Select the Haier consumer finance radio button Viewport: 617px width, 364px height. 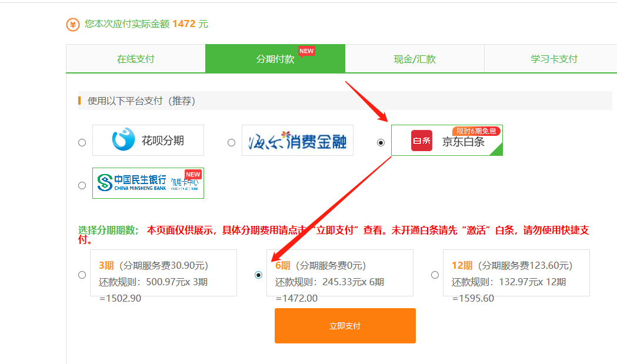pyautogui.click(x=231, y=142)
